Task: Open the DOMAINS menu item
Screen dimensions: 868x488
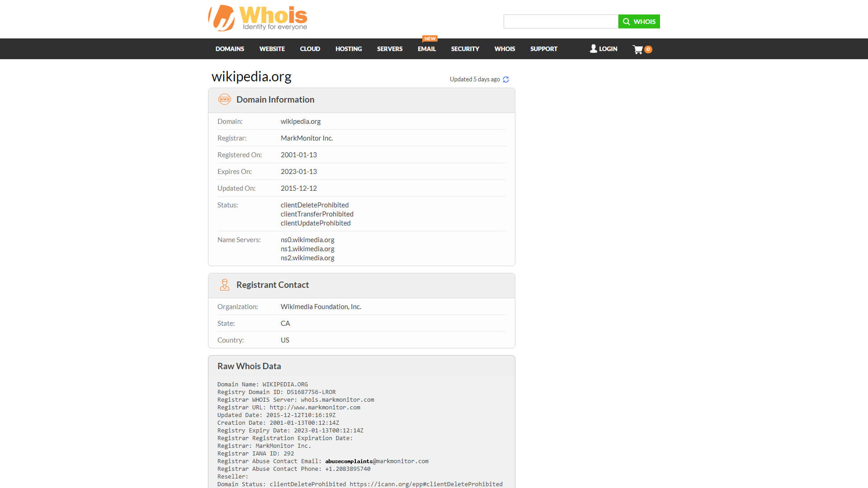Action: (229, 48)
